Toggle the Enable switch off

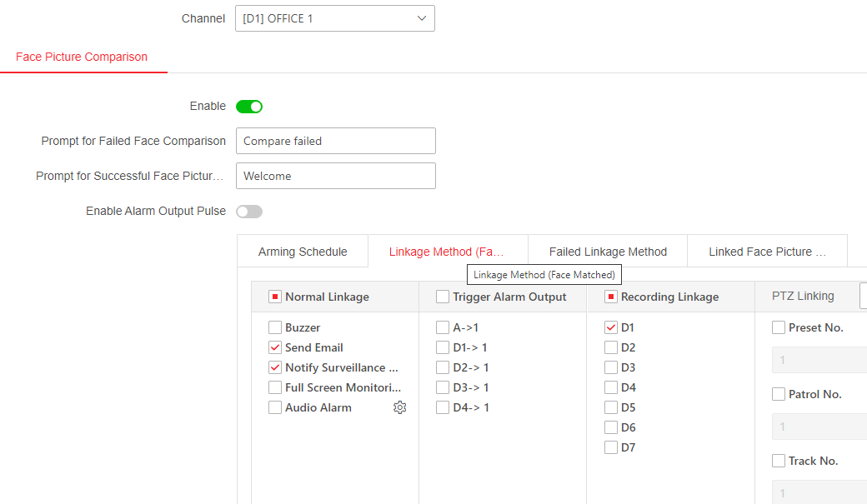249,107
